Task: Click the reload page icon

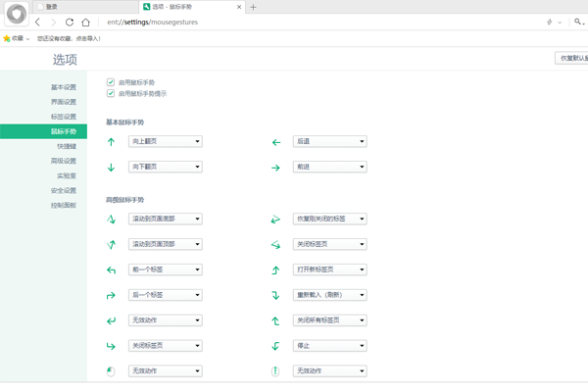Action: pyautogui.click(x=70, y=22)
